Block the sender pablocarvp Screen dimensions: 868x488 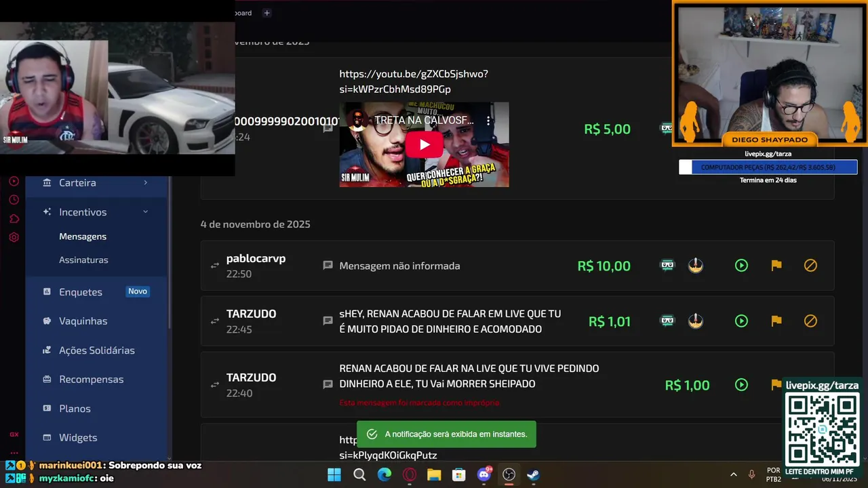[x=810, y=266]
